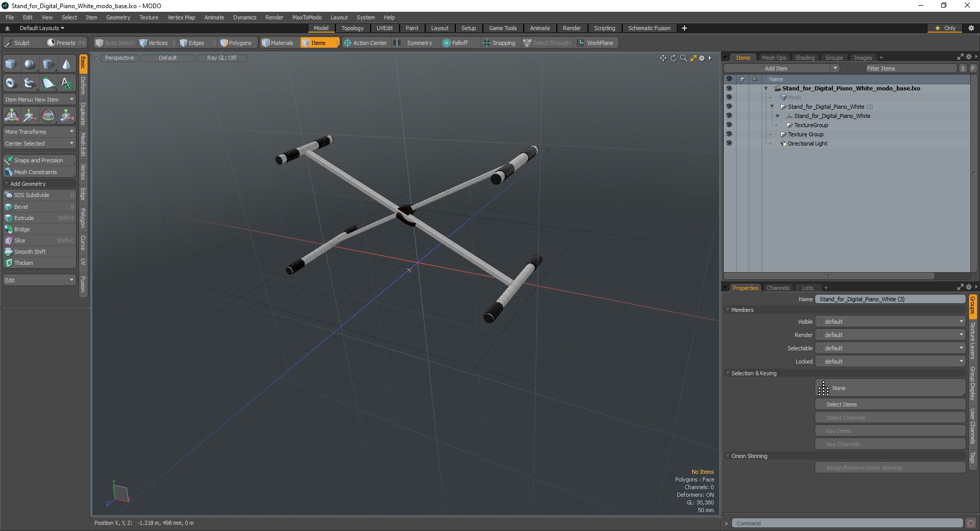Select the Cylinder primitive tool

tap(48, 64)
